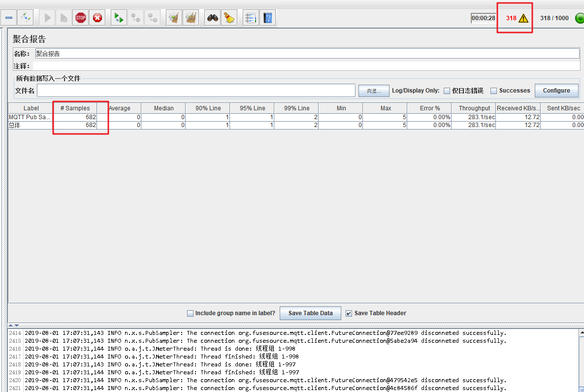Click the red 318 error counter
Image resolution: width=584 pixels, height=392 pixels.
tap(511, 18)
